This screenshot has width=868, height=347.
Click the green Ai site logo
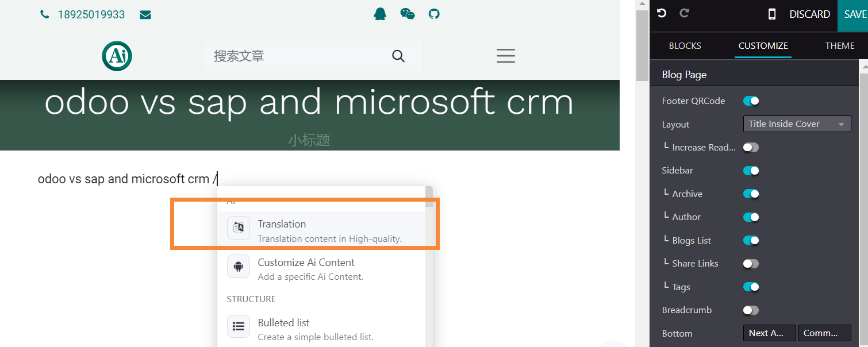[x=117, y=56]
